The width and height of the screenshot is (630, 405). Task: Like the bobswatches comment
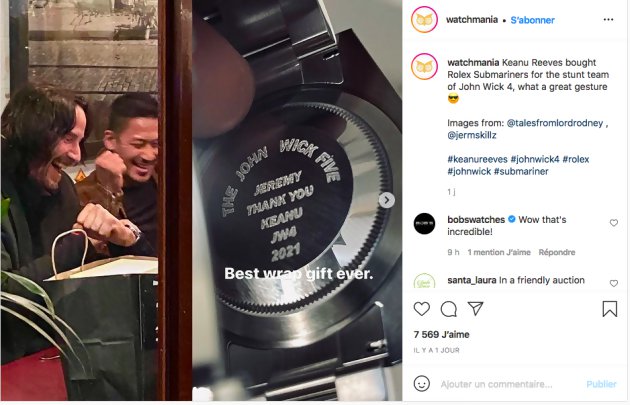click(614, 223)
